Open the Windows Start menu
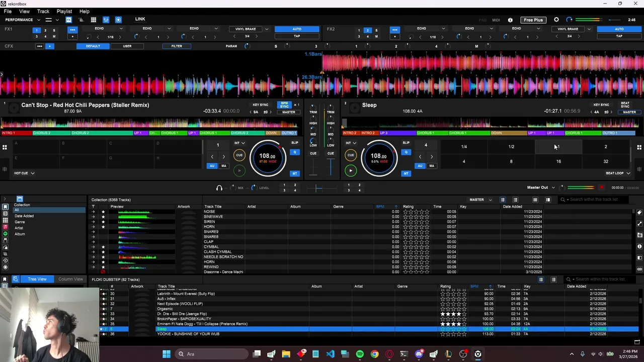 pyautogui.click(x=167, y=354)
